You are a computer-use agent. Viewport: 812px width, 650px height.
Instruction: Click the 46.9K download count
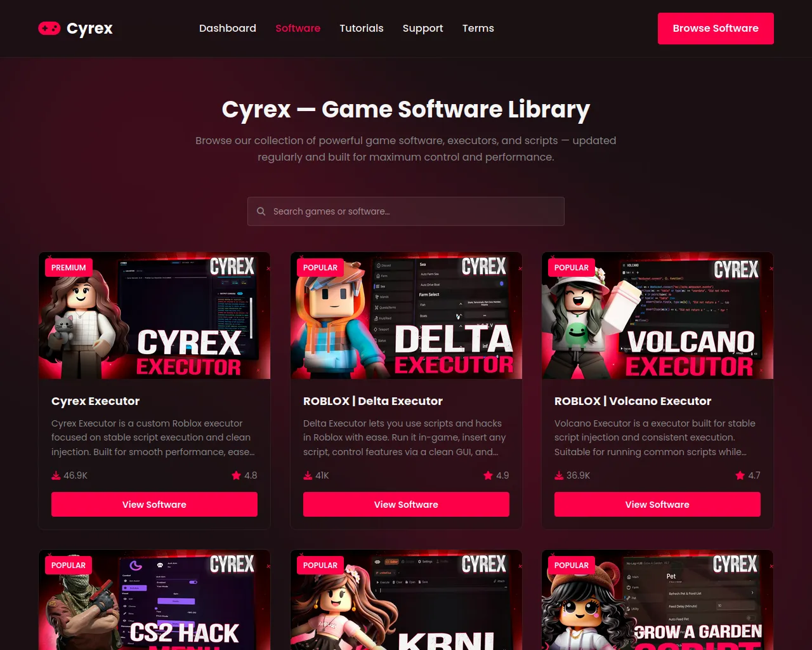pyautogui.click(x=75, y=475)
